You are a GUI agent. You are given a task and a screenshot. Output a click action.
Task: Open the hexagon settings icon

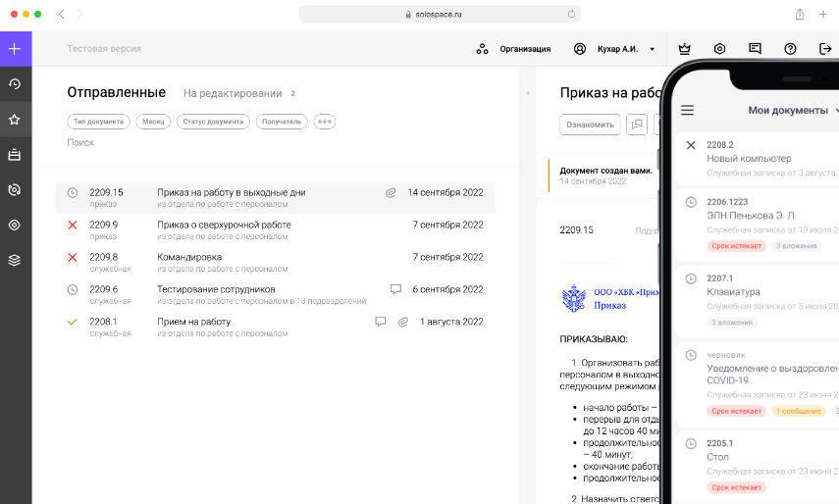[719, 49]
